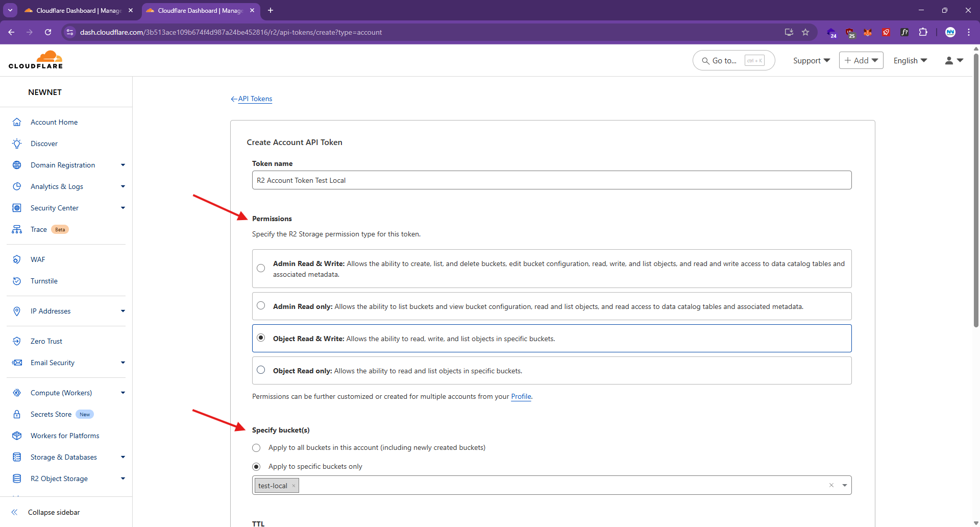This screenshot has width=980, height=527.
Task: Click the Workers for Platforms icon
Action: pyautogui.click(x=17, y=436)
